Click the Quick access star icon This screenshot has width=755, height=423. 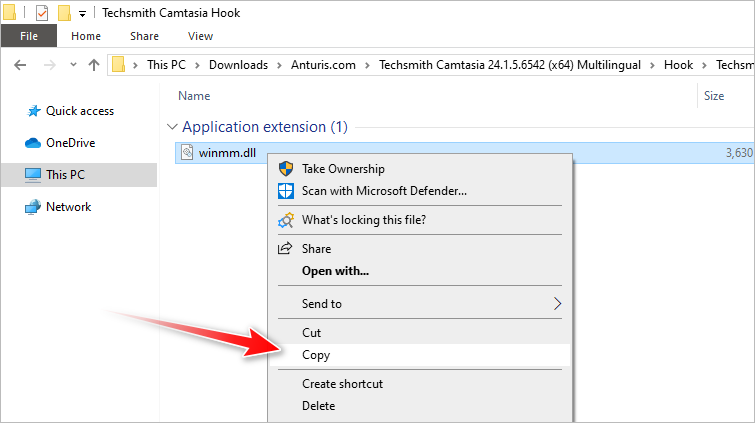click(x=32, y=111)
